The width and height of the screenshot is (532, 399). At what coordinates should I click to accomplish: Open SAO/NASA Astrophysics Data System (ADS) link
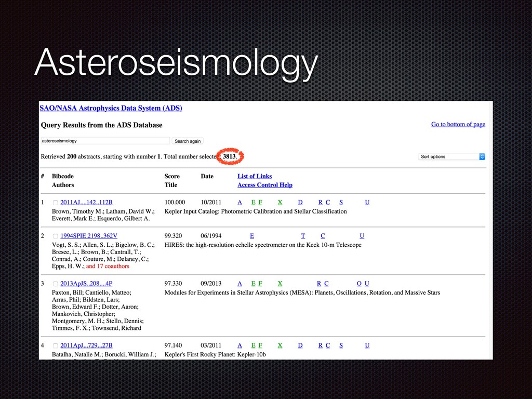(111, 108)
